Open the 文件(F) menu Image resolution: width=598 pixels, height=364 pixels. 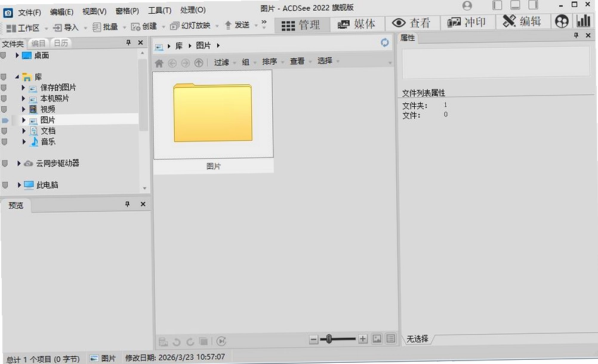pos(29,12)
